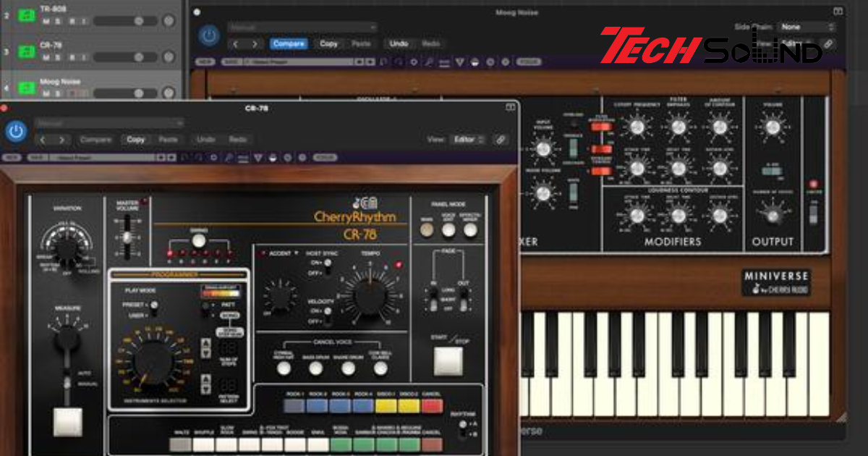
Task: Click the Bass Drum cancel voice button
Action: tap(315, 368)
